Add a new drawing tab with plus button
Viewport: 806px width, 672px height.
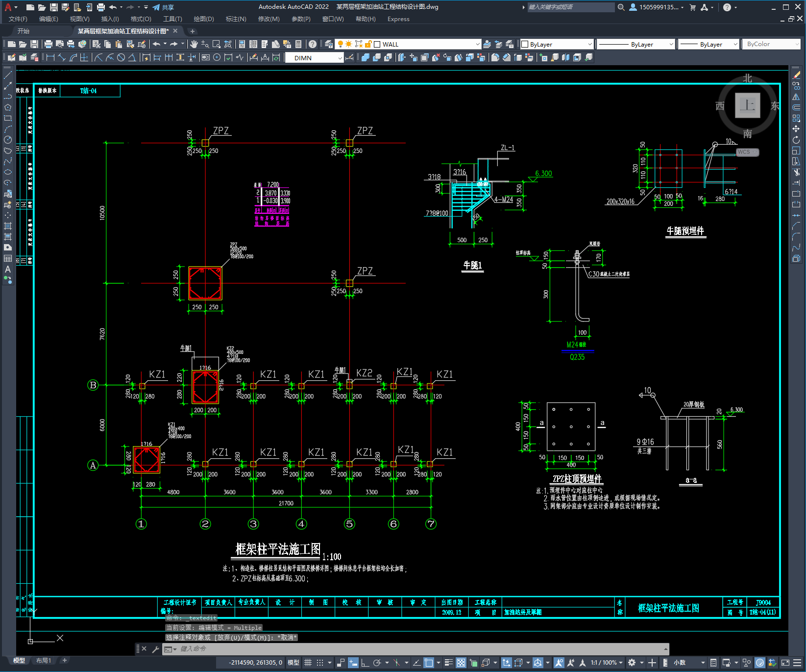pyautogui.click(x=193, y=31)
